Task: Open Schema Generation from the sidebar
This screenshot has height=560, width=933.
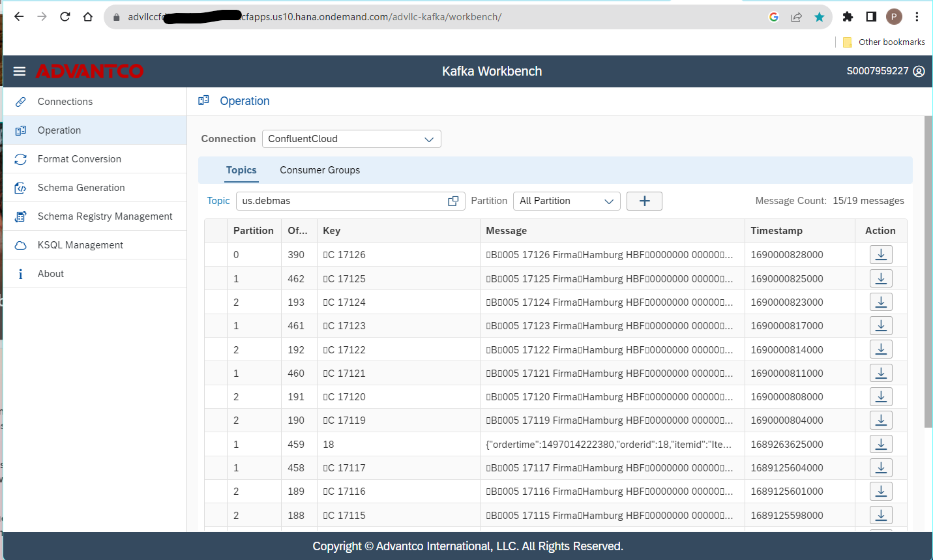Action: pos(20,187)
